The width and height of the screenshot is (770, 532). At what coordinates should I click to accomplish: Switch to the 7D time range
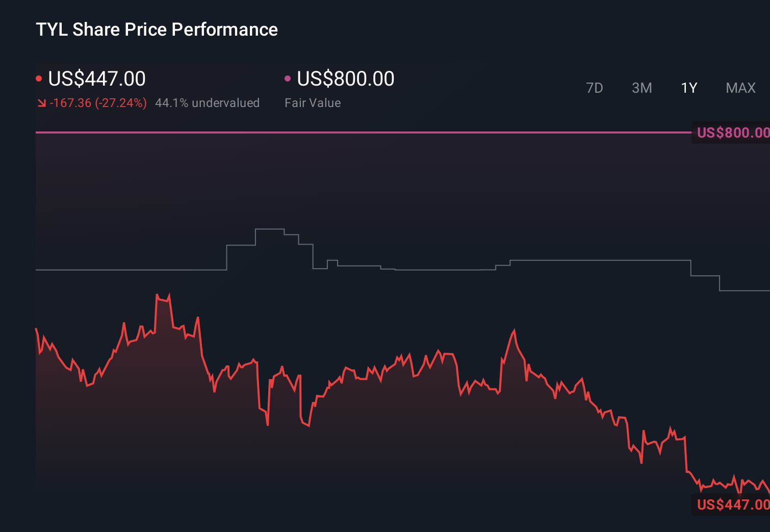(x=595, y=88)
